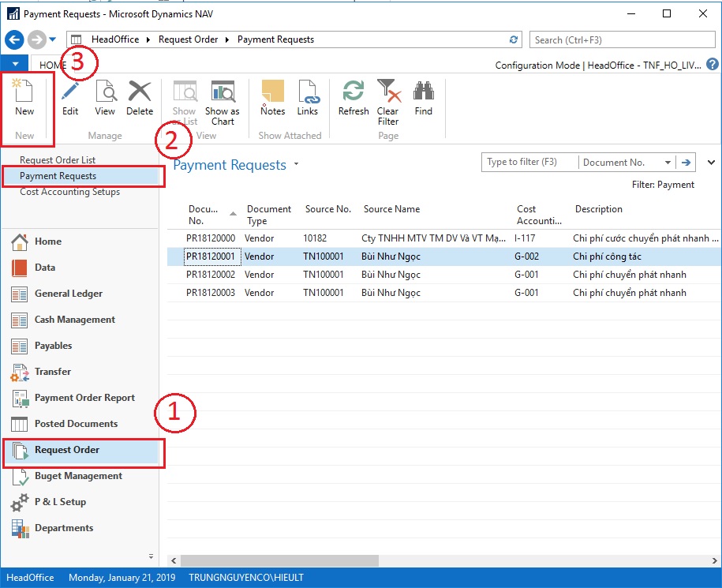Image resolution: width=722 pixels, height=588 pixels.
Task: Open navigation pane customize button at bottom
Action: (151, 556)
